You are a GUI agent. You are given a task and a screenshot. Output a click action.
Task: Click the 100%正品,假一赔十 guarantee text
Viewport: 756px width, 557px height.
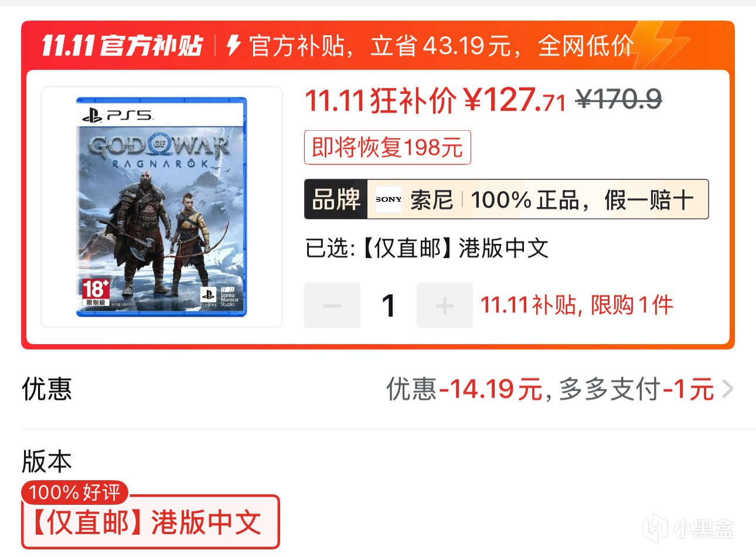[583, 200]
